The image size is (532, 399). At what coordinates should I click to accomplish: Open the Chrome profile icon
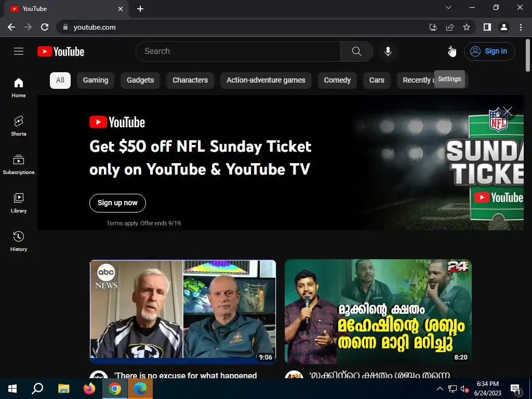point(504,27)
